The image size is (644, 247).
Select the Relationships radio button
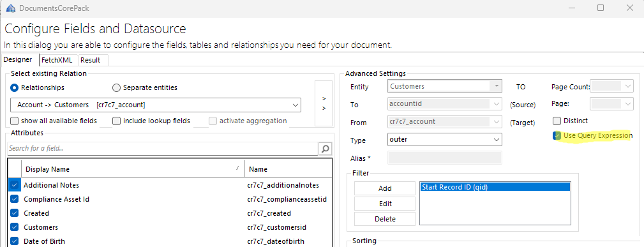(15, 87)
